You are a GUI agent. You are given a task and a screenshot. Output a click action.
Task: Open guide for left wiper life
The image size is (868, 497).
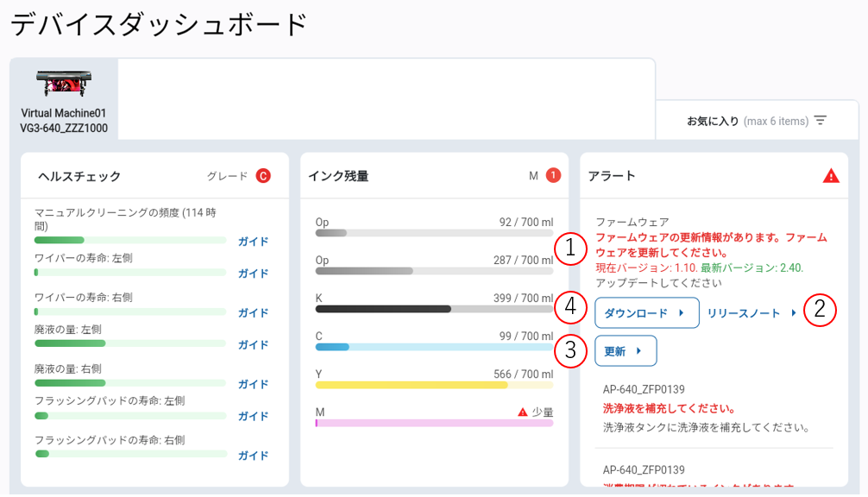[253, 274]
